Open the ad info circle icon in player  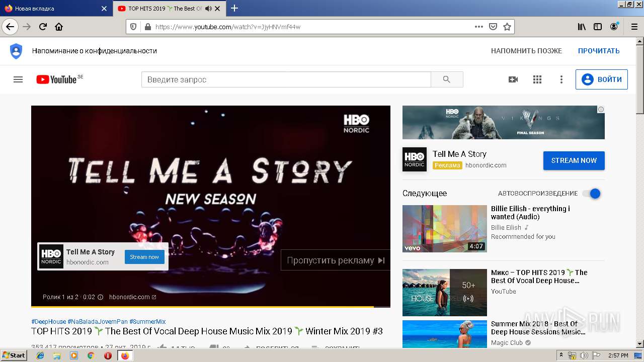tap(100, 297)
